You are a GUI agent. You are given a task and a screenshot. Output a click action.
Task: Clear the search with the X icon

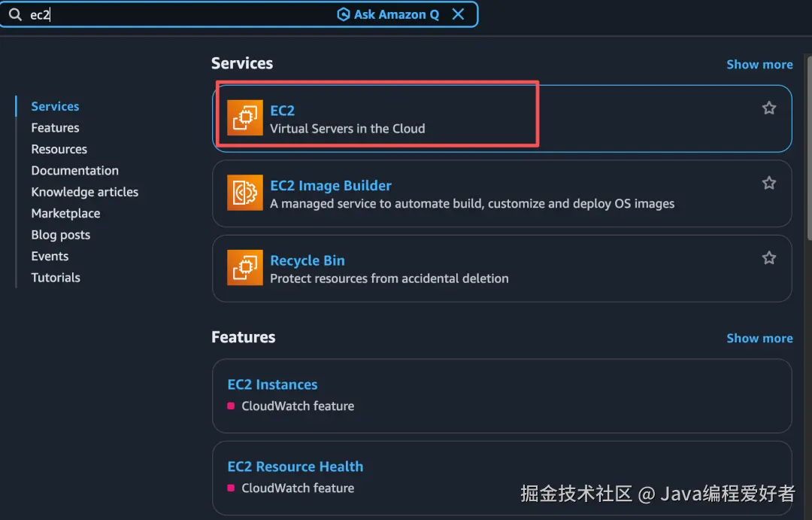point(458,14)
